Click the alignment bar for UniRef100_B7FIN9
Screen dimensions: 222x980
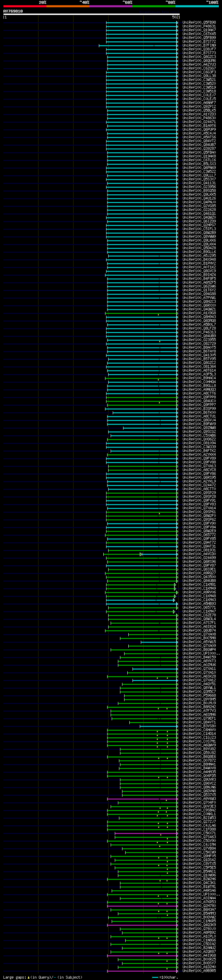[x=138, y=46]
